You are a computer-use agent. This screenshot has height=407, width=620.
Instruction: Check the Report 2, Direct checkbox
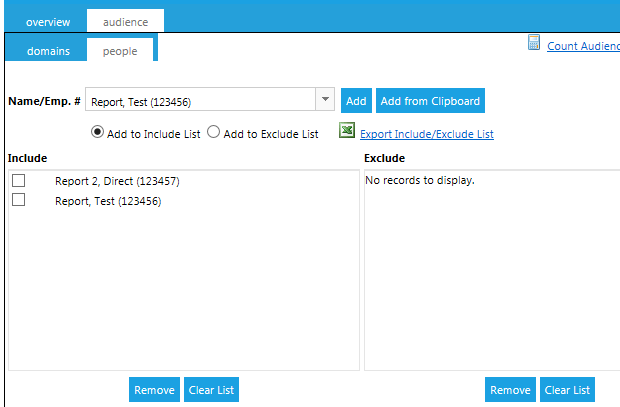point(18,181)
